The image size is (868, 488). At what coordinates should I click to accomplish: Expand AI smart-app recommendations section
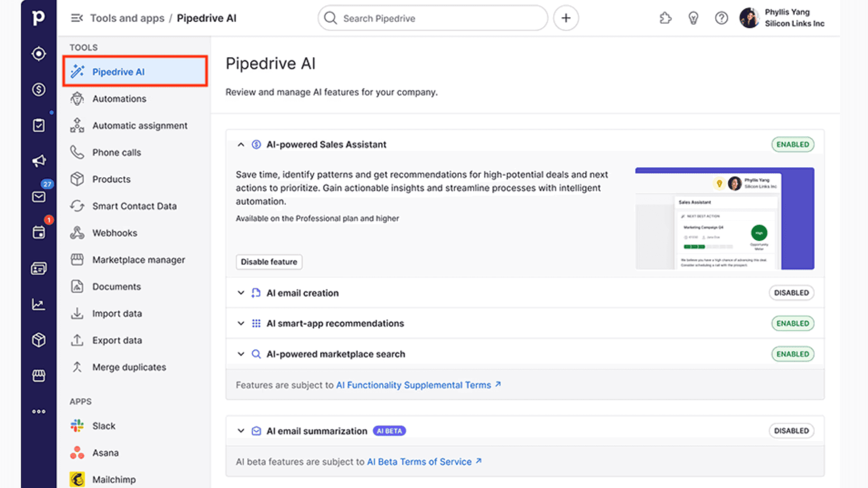[241, 324]
